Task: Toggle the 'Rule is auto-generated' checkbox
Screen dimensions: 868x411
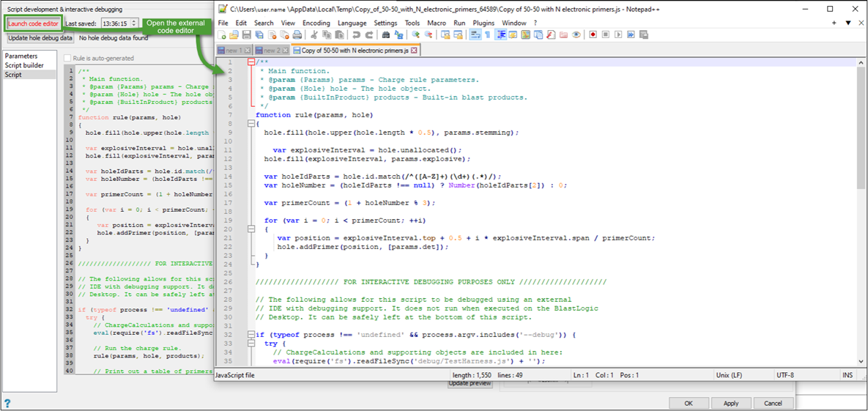Action: click(x=67, y=58)
